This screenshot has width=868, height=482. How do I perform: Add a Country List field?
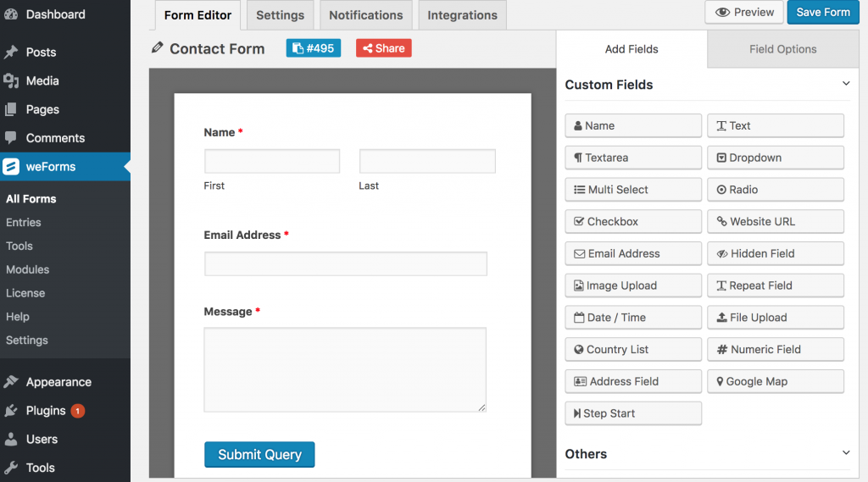tap(633, 349)
